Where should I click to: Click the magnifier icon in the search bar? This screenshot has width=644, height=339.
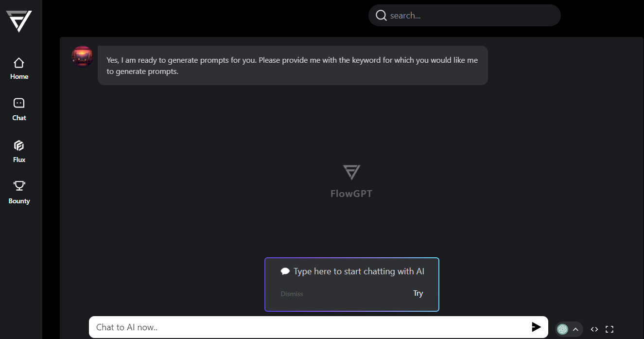click(381, 16)
